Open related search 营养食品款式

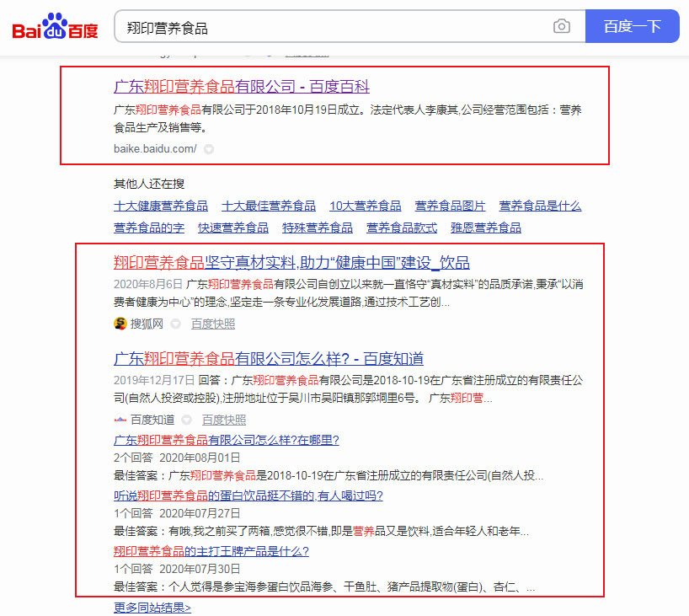(x=402, y=228)
